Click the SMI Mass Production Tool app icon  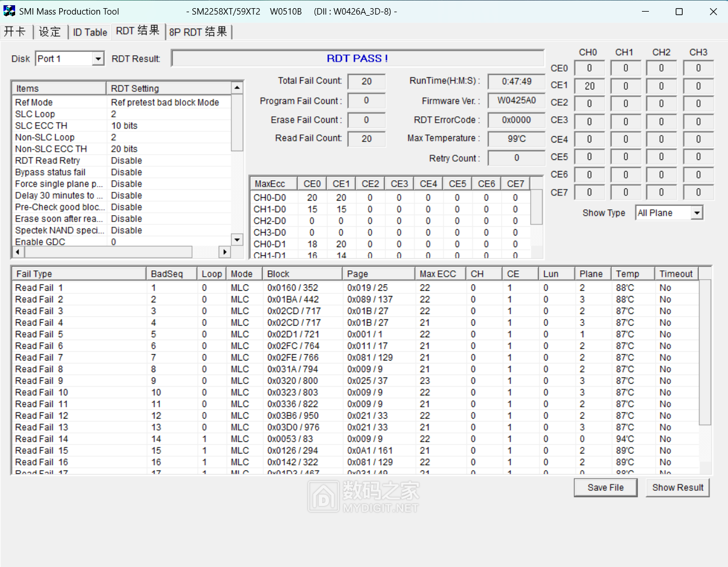point(9,11)
